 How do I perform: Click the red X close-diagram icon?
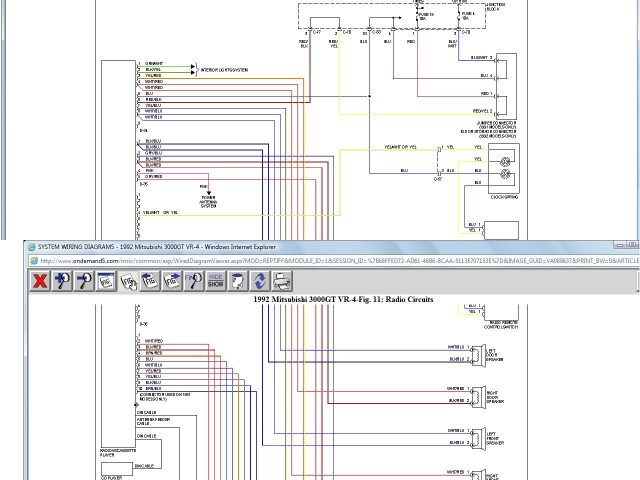click(40, 281)
